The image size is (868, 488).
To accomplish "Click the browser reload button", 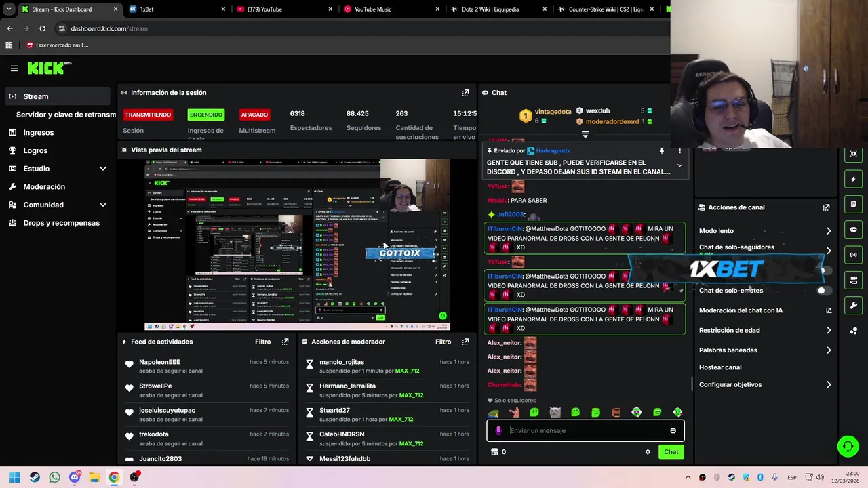I will click(42, 28).
